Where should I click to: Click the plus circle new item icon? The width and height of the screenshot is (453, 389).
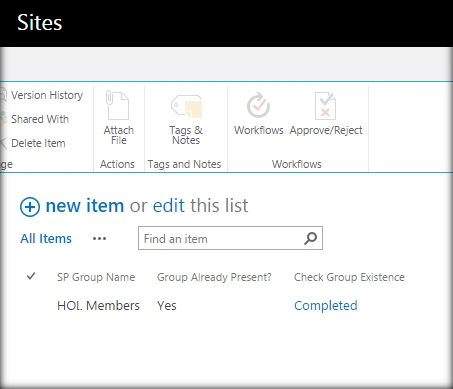tap(30, 207)
